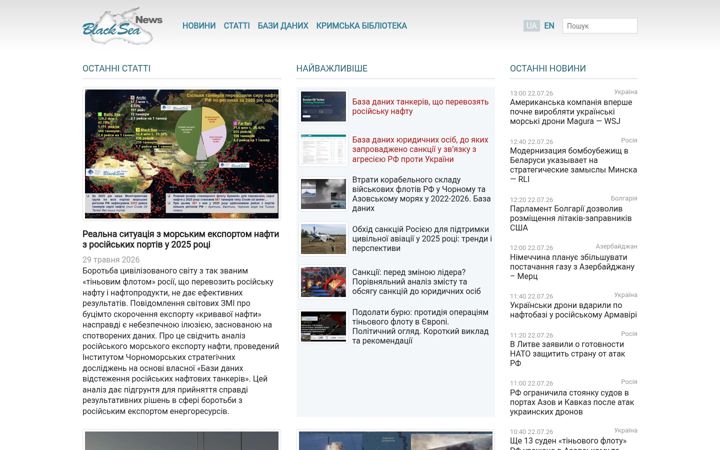This screenshot has height=450, width=720.
Task: Open link Санкції: перед зміною лідера?
Action: click(416, 281)
